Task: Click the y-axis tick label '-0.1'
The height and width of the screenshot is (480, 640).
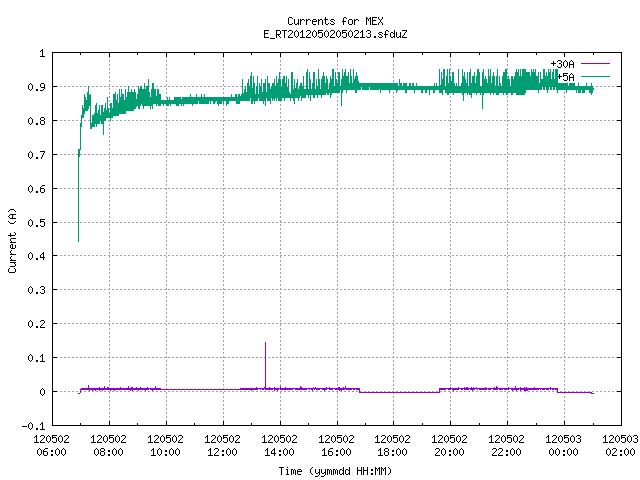Action: point(33,426)
